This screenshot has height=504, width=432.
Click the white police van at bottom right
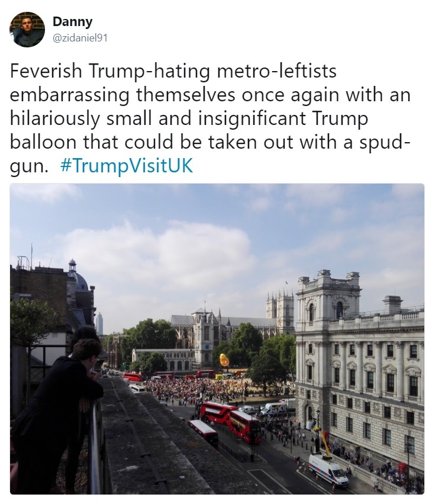pyautogui.click(x=328, y=470)
